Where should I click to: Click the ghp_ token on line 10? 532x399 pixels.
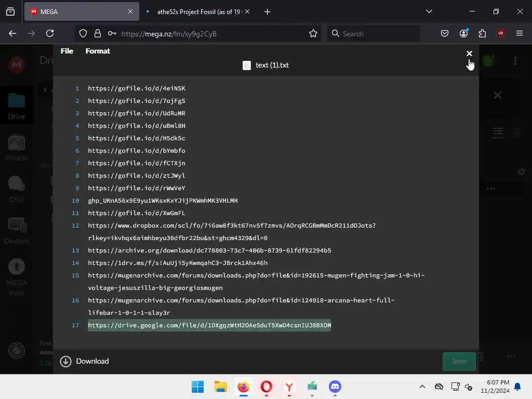tap(163, 201)
